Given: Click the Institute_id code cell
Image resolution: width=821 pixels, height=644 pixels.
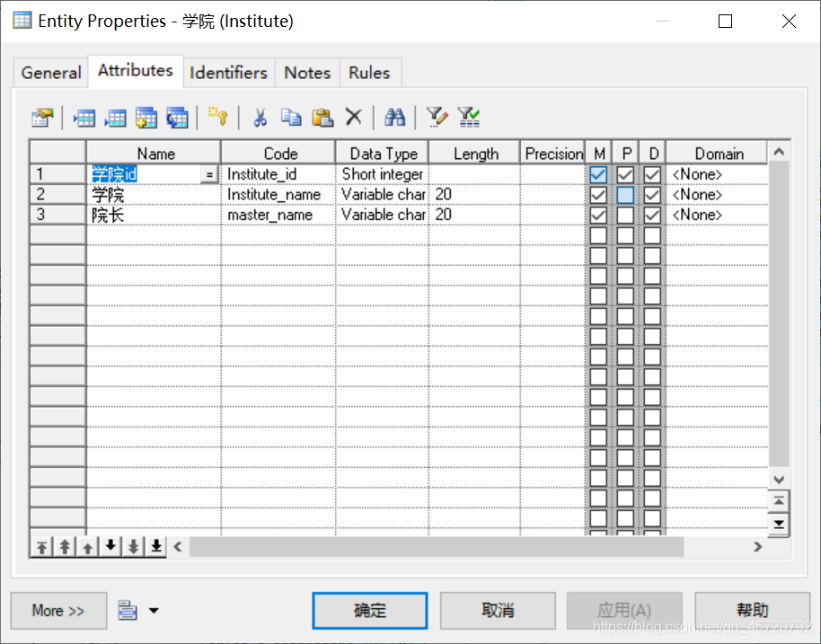Looking at the screenshot, I should click(278, 174).
